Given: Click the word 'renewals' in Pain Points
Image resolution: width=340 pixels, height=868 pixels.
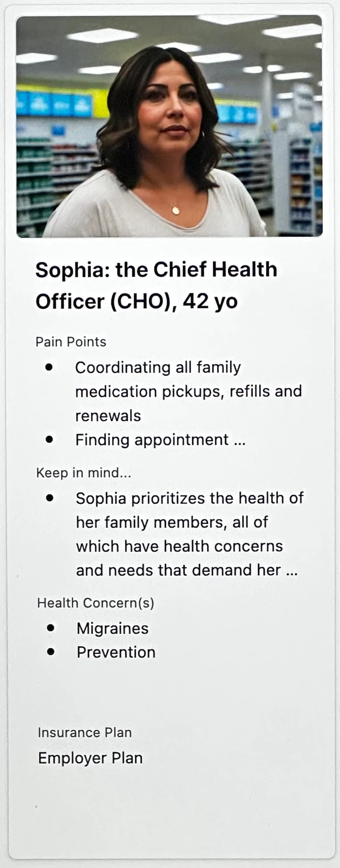Looking at the screenshot, I should (108, 416).
